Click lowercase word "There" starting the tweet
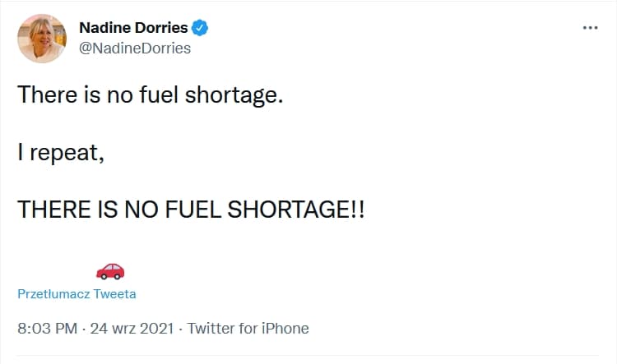This screenshot has width=617, height=364. [x=47, y=94]
